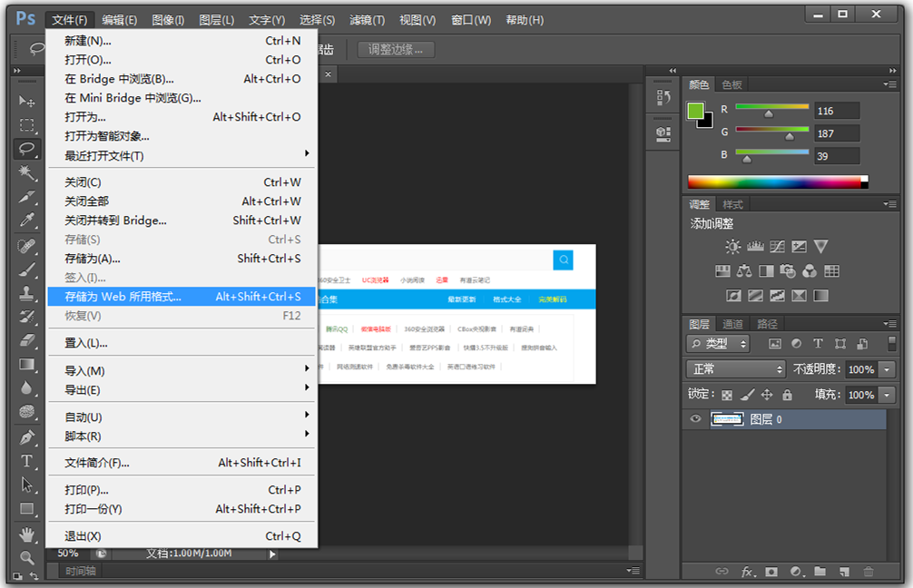Select the History Brush tool
913x588 pixels.
pos(26,317)
